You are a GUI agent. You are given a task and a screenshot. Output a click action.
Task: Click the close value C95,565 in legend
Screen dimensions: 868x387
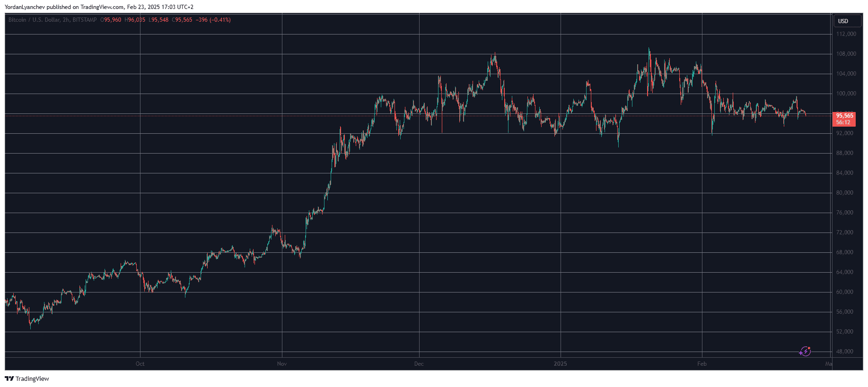(182, 20)
